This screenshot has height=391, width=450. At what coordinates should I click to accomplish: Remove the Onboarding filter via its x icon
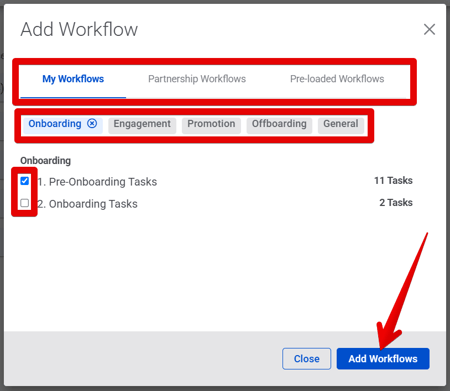[92, 123]
